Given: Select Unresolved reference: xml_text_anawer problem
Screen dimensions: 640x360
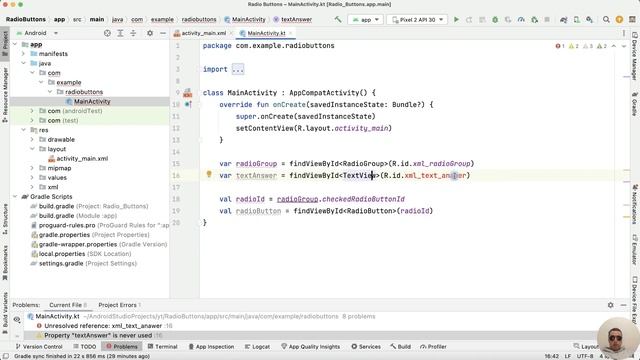Looking at the screenshot, I should click(x=103, y=326).
